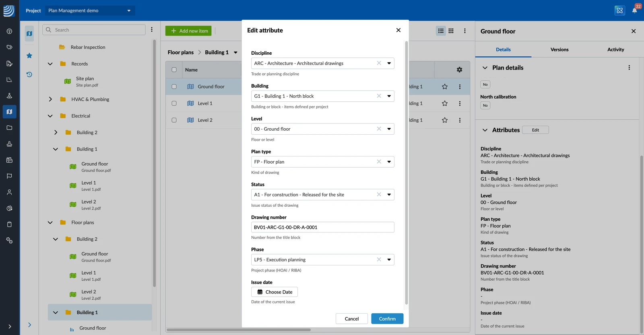Viewport: 644px width, 335px height.
Task: Open the history clock icon in sidebar panel
Action: [29, 74]
